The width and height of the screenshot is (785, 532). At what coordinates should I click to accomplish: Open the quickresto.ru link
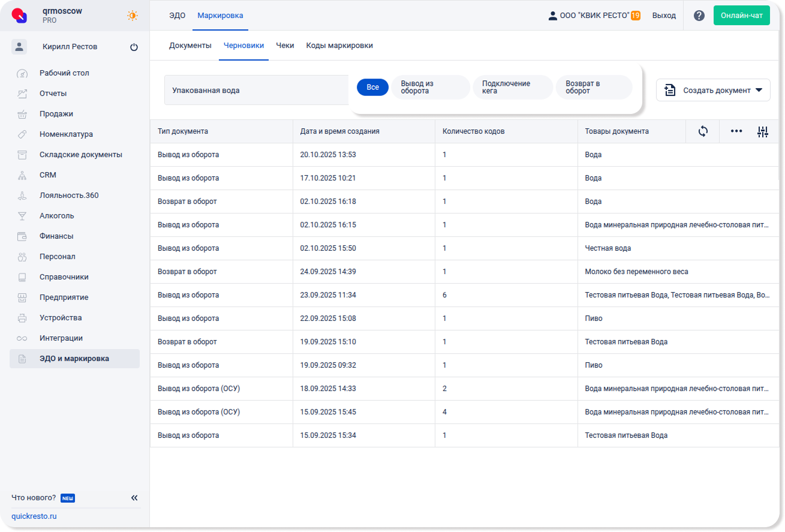point(34,516)
